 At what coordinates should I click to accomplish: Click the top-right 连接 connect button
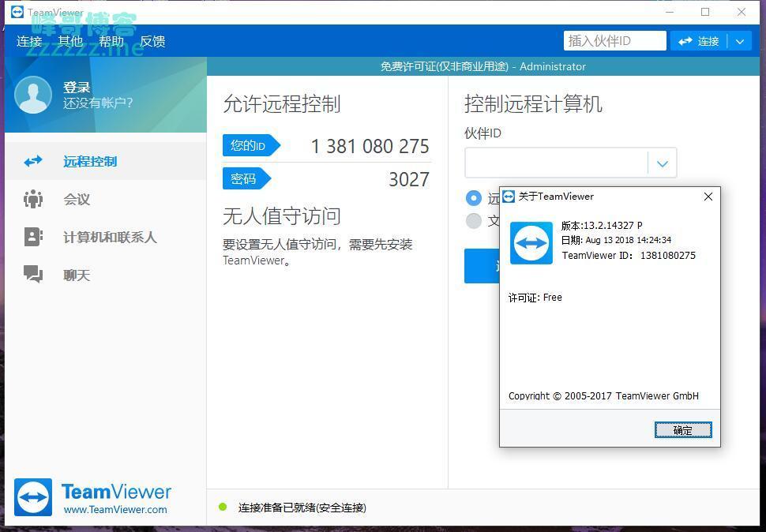[x=699, y=41]
